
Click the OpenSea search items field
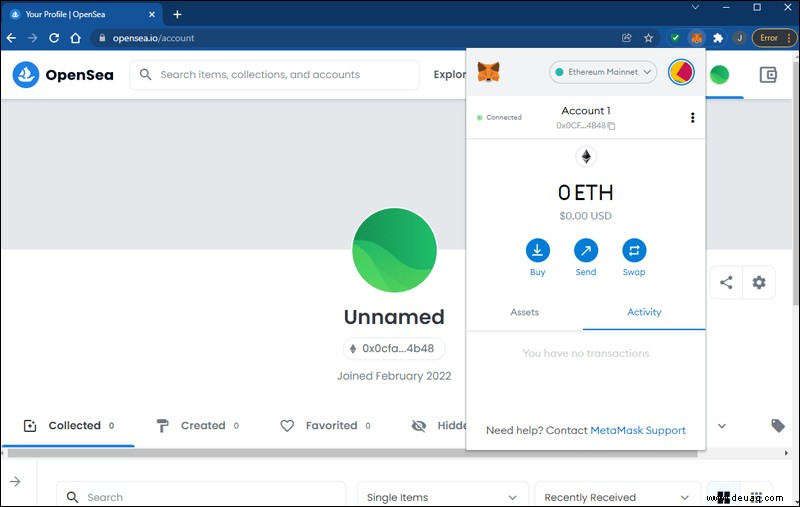274,74
